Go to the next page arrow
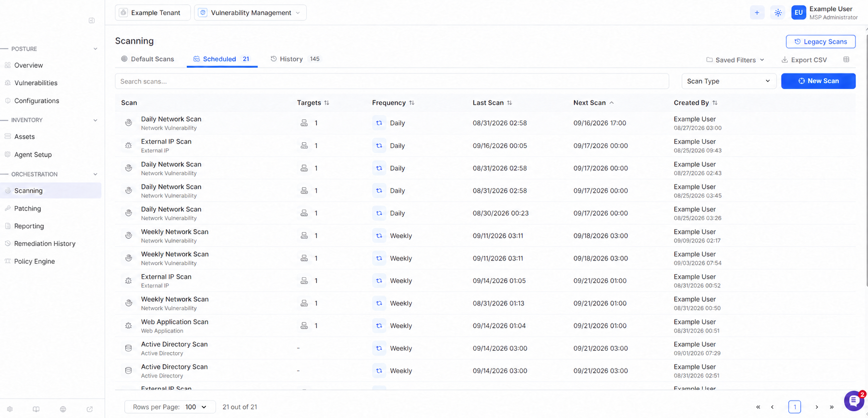The width and height of the screenshot is (868, 418). (817, 407)
